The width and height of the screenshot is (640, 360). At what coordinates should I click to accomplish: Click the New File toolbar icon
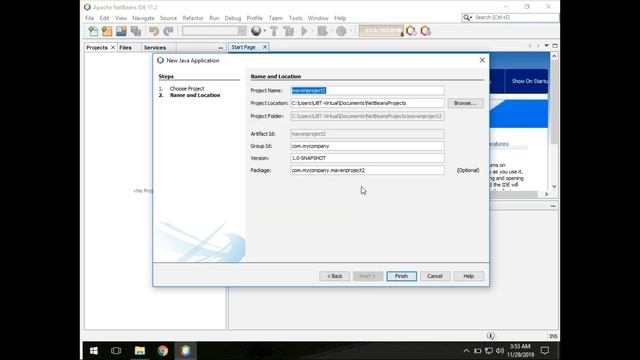point(93,31)
